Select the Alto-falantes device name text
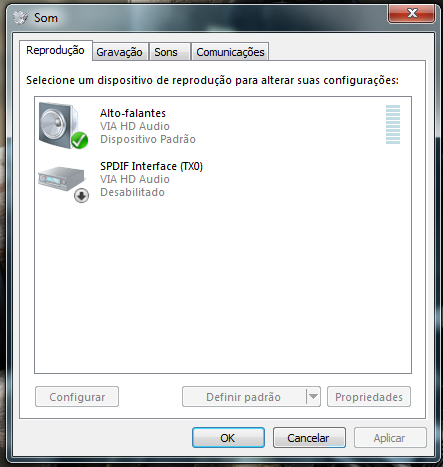The height and width of the screenshot is (467, 443). coord(133,113)
